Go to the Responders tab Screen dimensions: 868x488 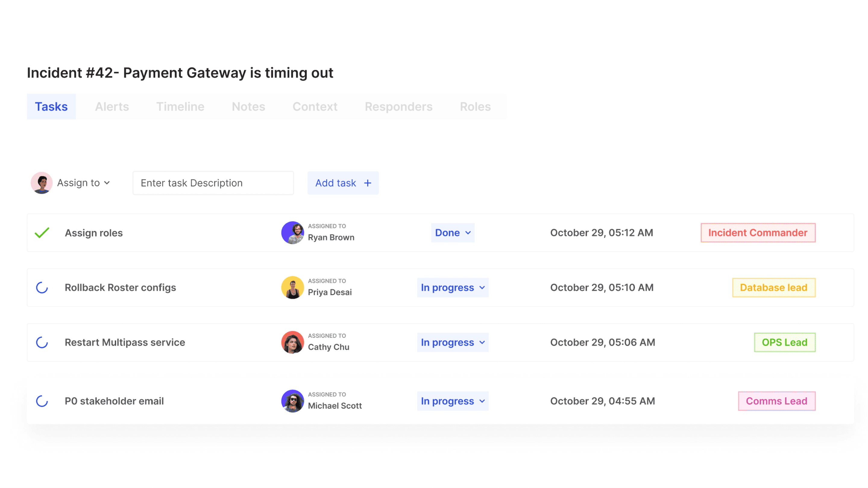pos(399,107)
